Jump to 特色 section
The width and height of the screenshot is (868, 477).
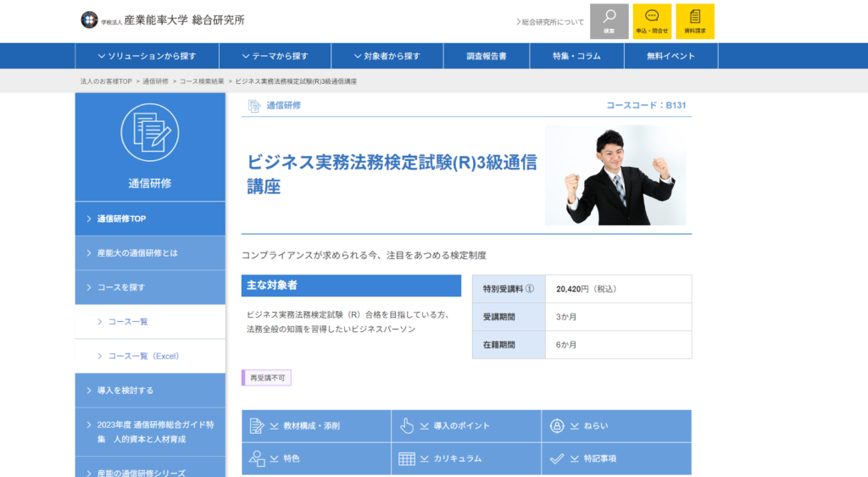pyautogui.click(x=317, y=458)
